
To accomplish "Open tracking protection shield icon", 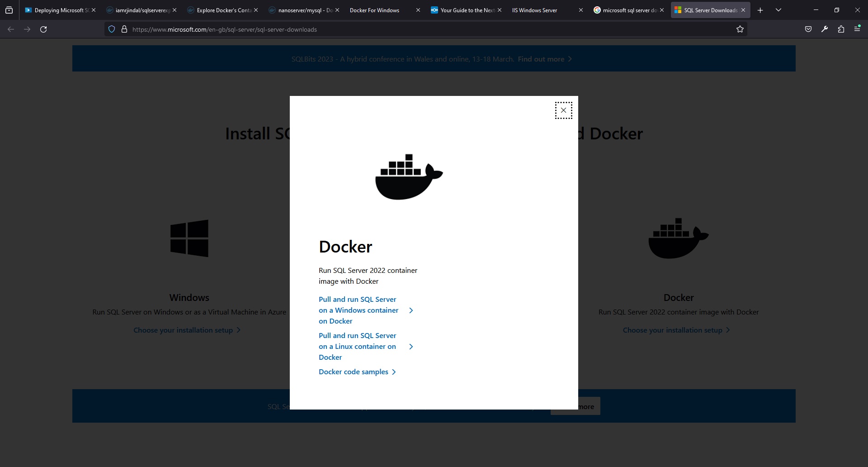I will [x=112, y=29].
